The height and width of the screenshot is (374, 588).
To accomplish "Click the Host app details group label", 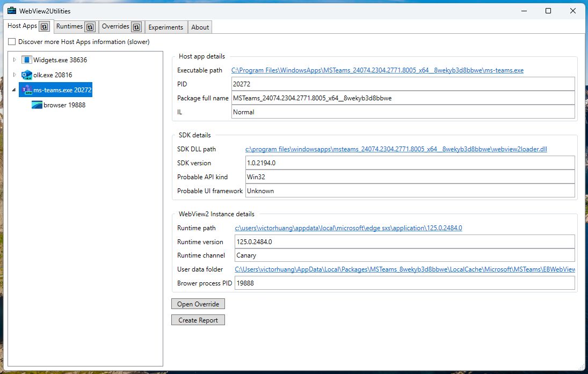I will click(x=202, y=56).
